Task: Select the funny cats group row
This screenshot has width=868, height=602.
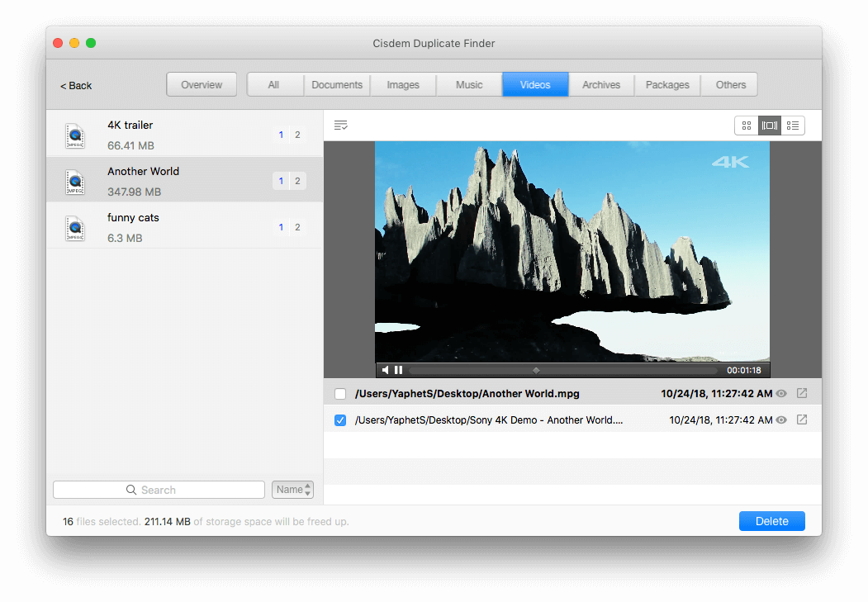Action: point(184,227)
